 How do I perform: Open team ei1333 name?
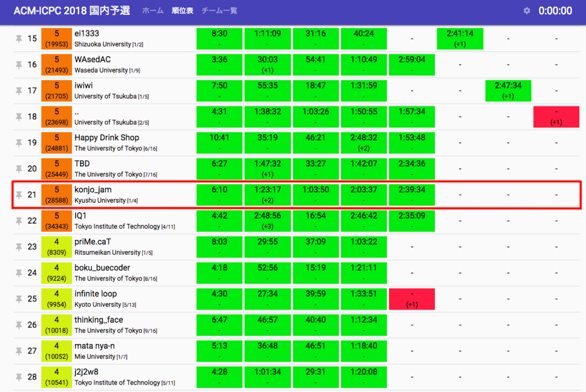point(87,33)
